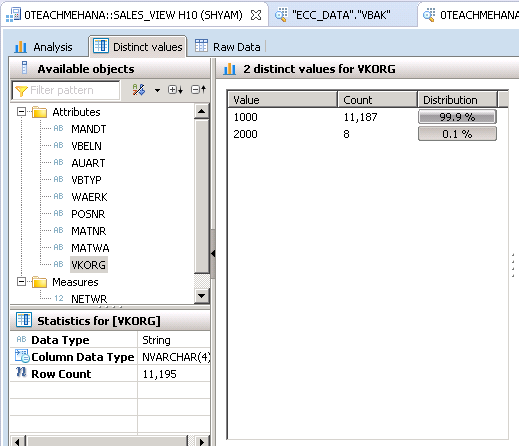Select the MATNR attribute

[x=88, y=231]
